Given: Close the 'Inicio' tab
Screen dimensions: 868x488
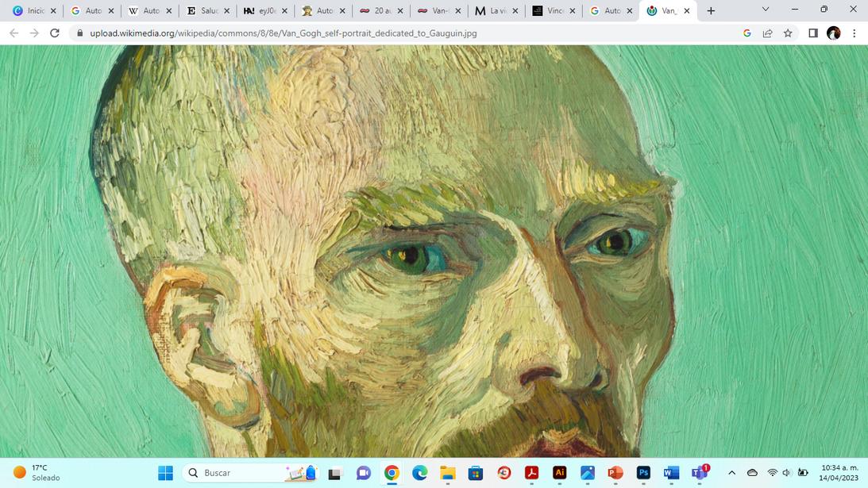Looking at the screenshot, I should (x=53, y=10).
